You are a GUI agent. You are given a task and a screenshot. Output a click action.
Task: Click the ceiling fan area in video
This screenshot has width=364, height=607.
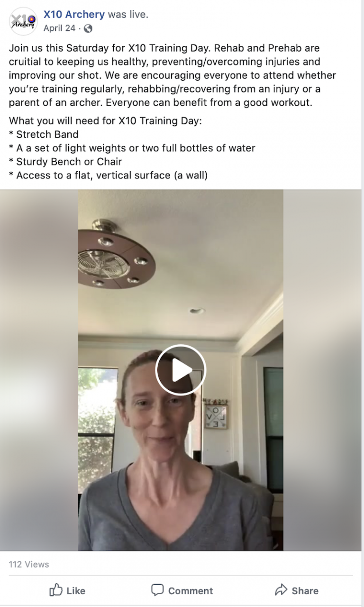(x=117, y=254)
